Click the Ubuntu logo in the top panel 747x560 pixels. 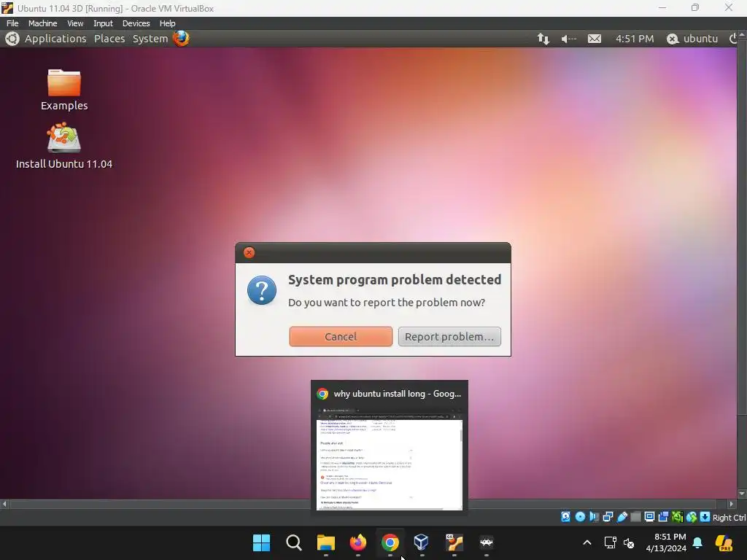12,39
